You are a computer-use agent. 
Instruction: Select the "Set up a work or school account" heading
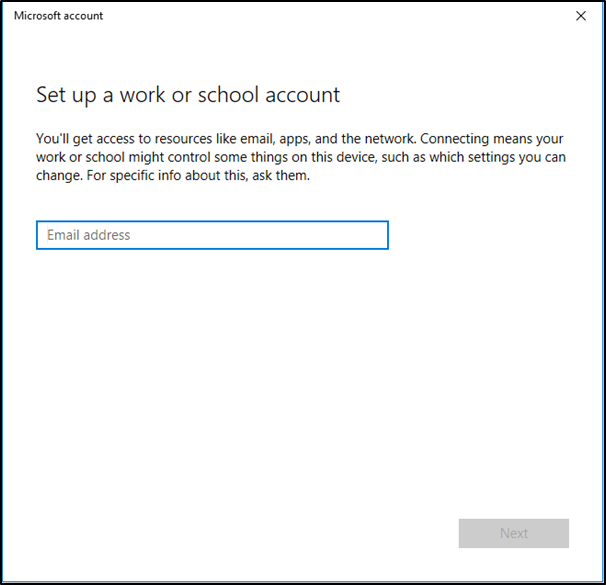(188, 95)
